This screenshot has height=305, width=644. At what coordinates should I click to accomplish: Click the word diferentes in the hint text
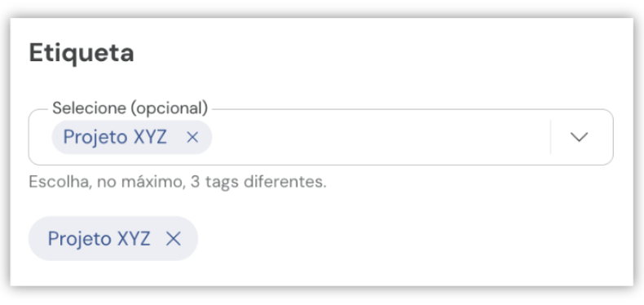[285, 182]
